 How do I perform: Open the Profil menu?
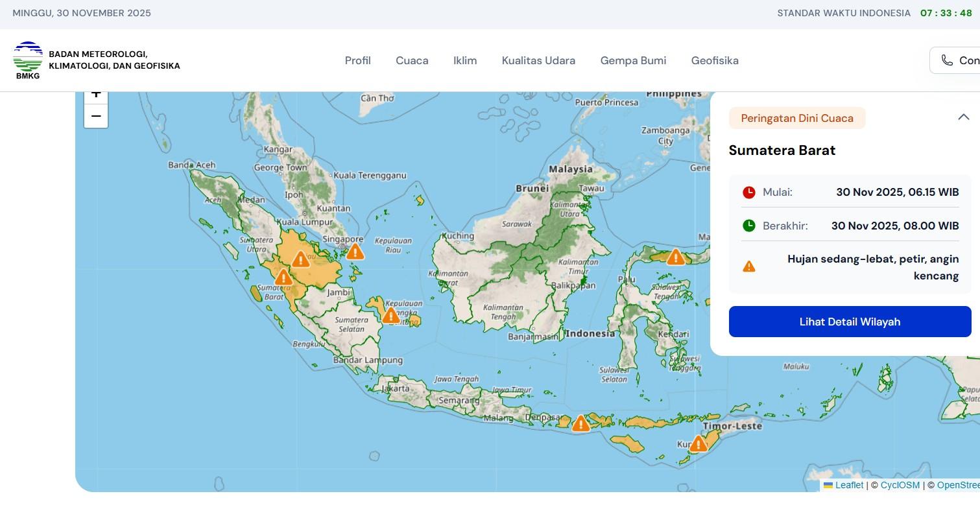coord(357,60)
